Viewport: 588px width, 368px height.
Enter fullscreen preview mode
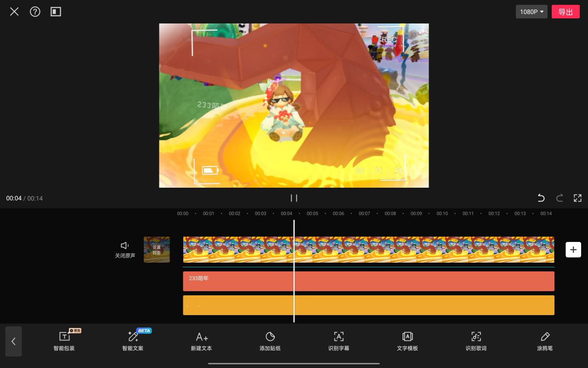coord(577,198)
